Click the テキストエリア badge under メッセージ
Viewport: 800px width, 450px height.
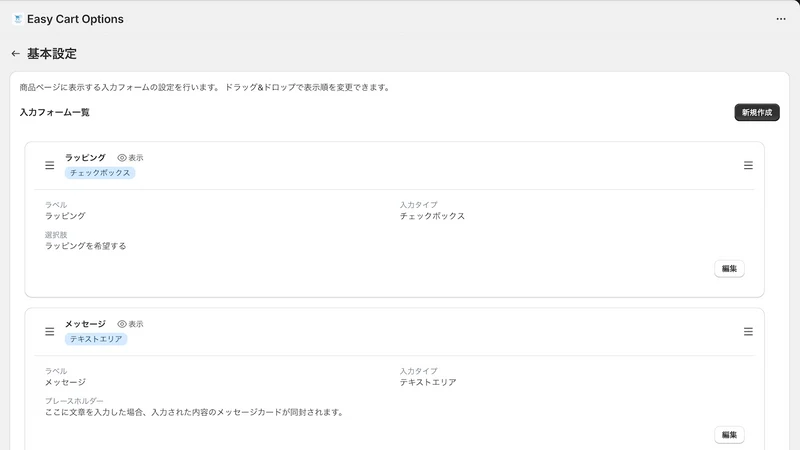click(x=96, y=339)
